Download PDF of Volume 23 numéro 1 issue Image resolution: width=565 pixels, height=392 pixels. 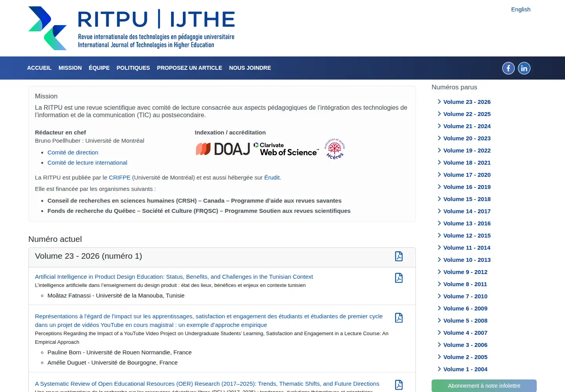click(399, 256)
